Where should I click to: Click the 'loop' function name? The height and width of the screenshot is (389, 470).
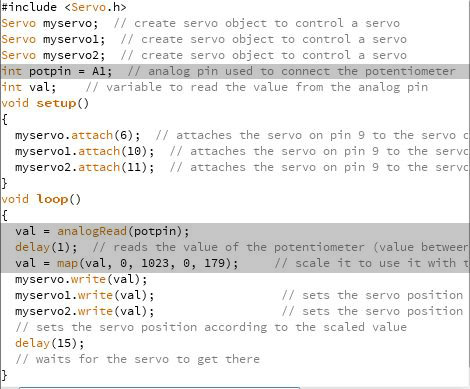coord(53,199)
